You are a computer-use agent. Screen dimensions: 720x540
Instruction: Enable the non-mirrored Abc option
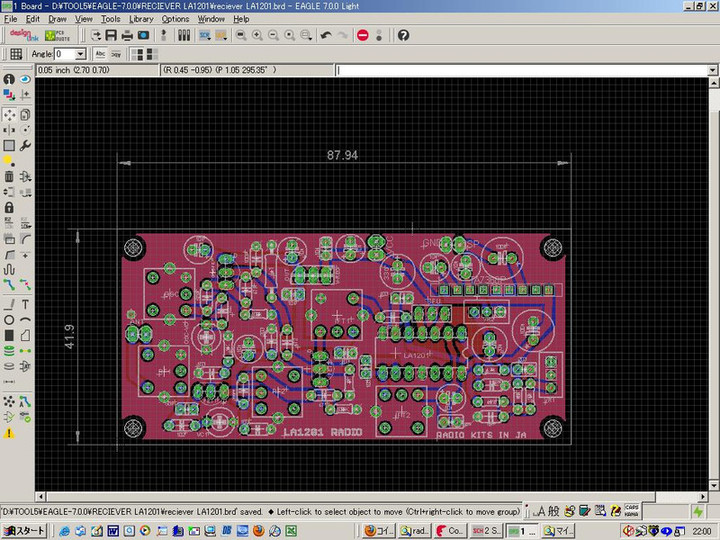pos(101,54)
